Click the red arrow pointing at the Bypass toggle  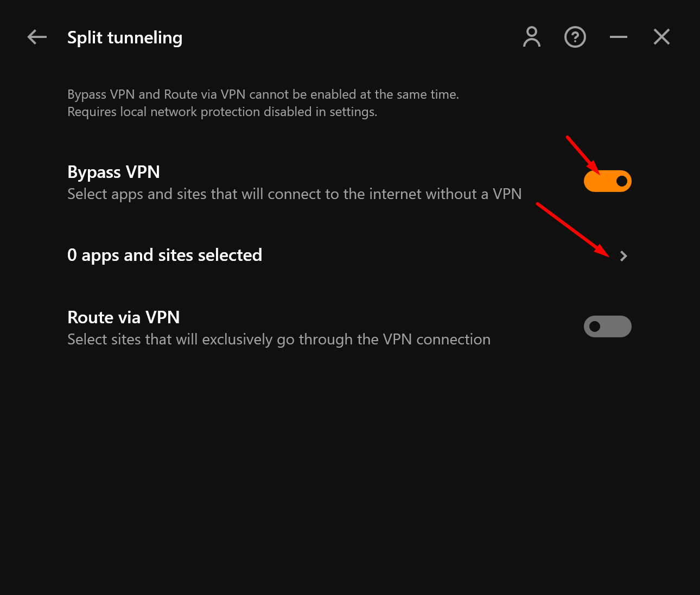click(583, 155)
